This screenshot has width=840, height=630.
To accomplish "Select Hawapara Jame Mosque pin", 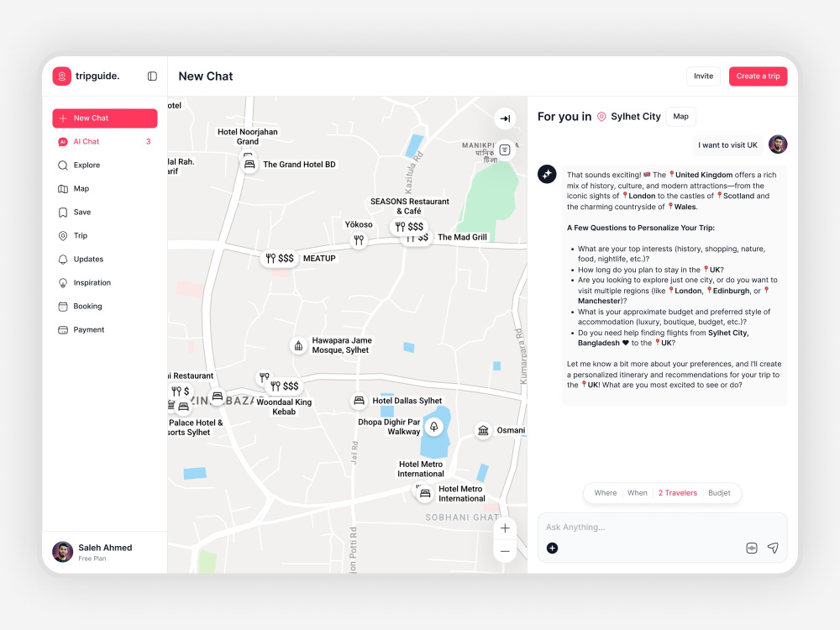I will click(x=298, y=345).
